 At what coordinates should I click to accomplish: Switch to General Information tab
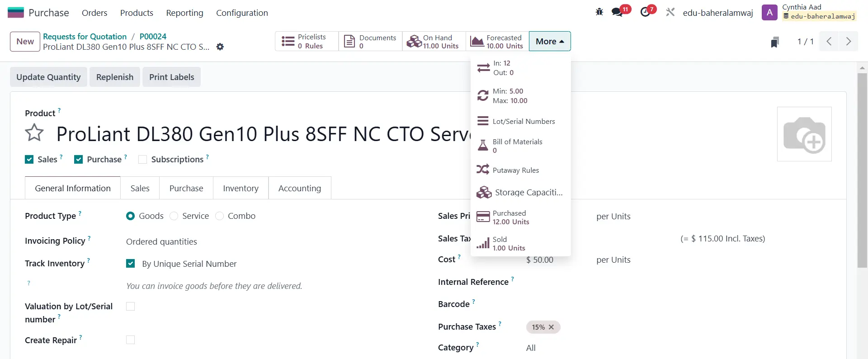[73, 188]
